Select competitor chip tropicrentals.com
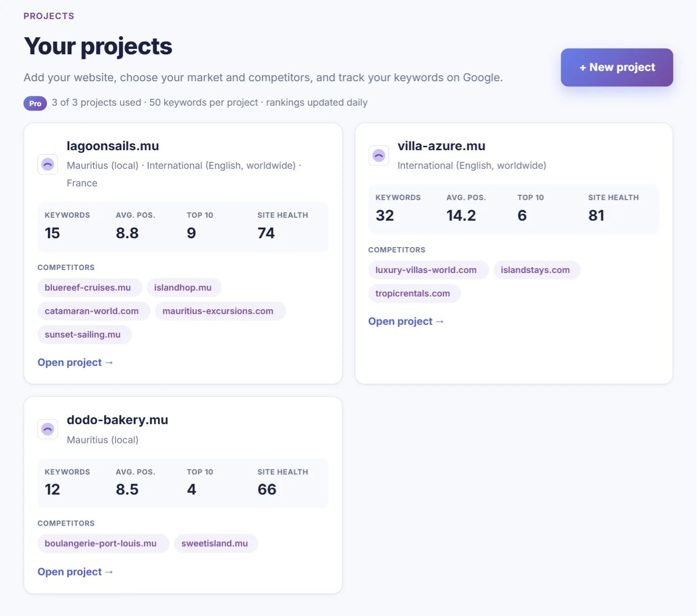 pyautogui.click(x=415, y=294)
